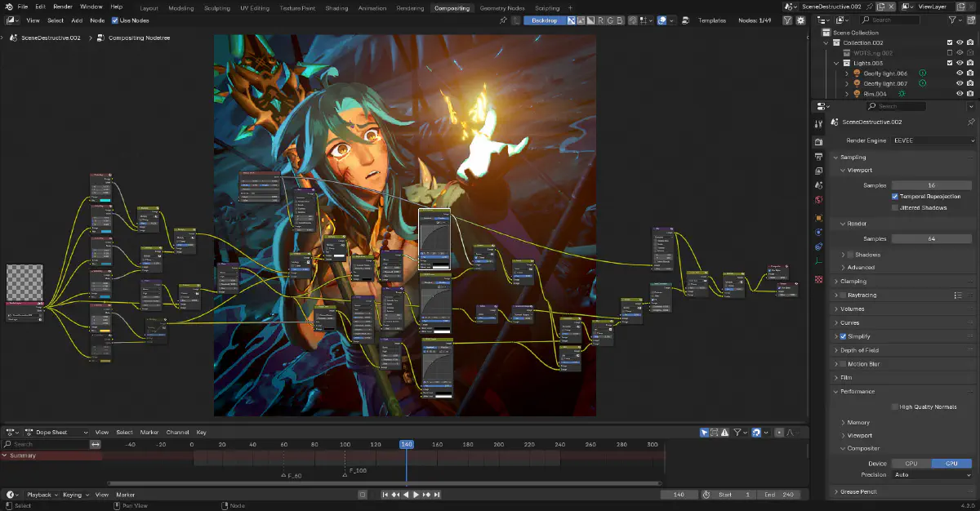Open the Render Engine dropdown
This screenshot has height=511, width=980.
pos(931,140)
